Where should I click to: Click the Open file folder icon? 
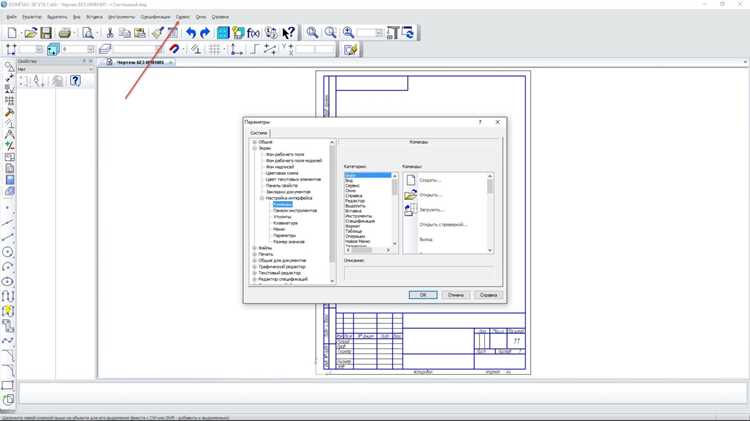point(30,33)
